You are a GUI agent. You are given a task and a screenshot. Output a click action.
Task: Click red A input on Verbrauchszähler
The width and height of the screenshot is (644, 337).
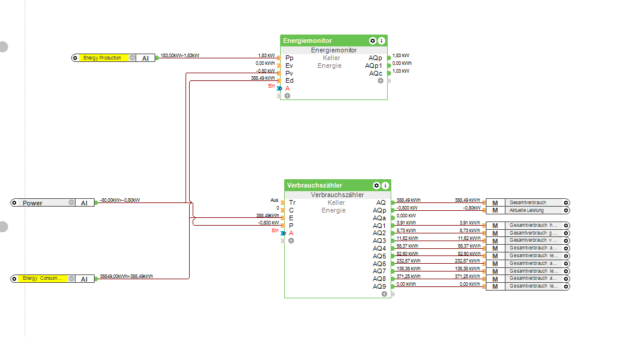coord(291,233)
